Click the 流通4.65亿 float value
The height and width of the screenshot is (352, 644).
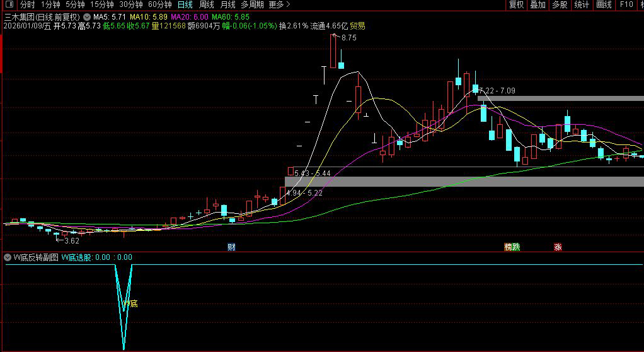tap(329, 26)
